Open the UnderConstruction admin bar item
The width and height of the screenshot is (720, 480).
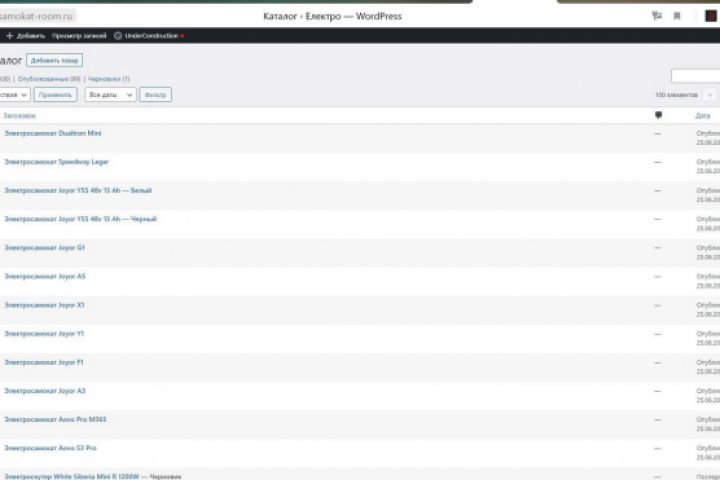(x=149, y=36)
